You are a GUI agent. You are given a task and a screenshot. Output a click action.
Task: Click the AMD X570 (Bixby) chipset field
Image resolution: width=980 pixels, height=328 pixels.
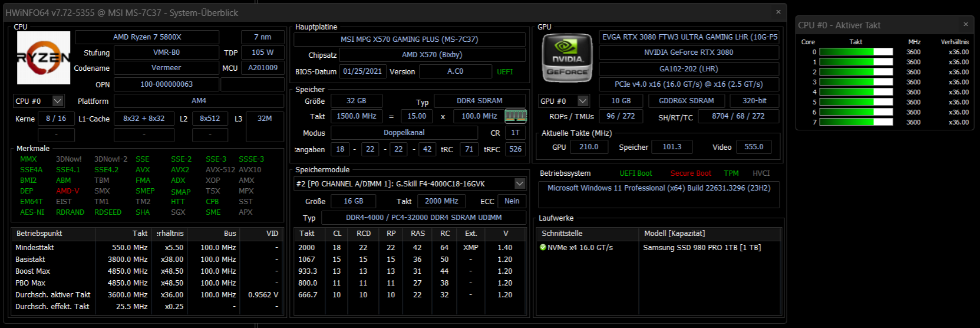[432, 54]
